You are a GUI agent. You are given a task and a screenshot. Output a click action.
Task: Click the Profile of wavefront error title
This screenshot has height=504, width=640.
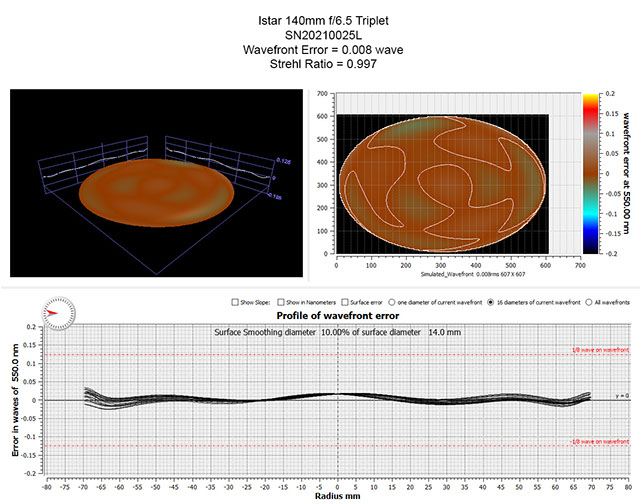pos(339,317)
